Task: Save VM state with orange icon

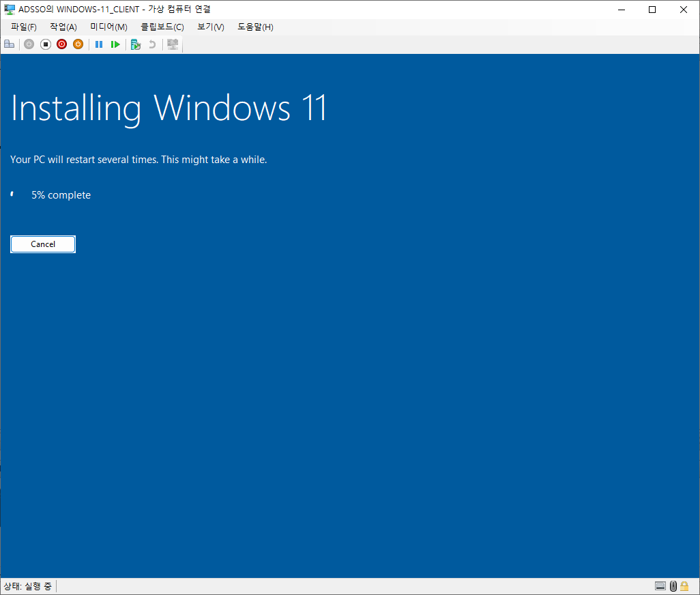Action: point(78,44)
